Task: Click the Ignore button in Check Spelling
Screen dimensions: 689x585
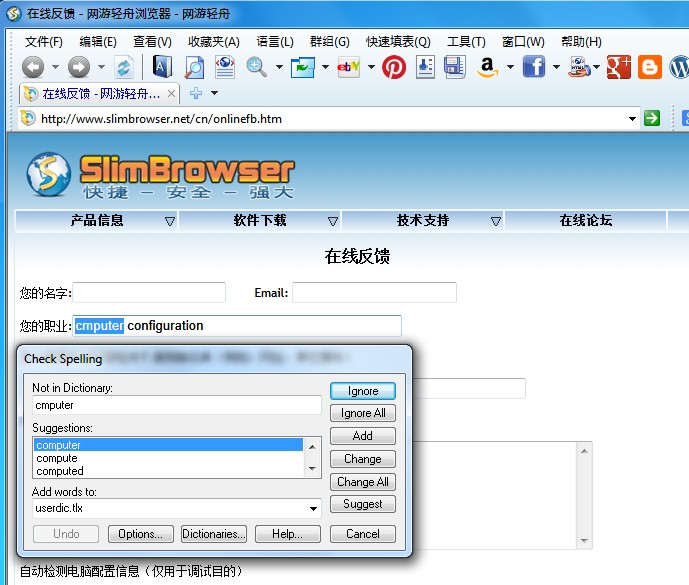Action: coord(363,391)
